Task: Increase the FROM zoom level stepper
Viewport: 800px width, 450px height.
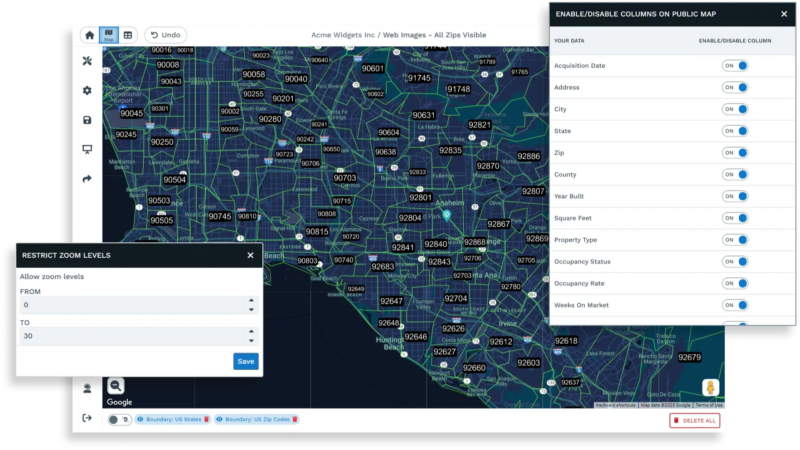Action: (251, 300)
